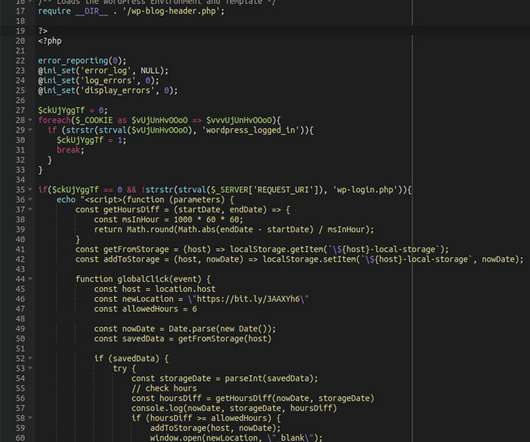This screenshot has width=530, height=442.
Task: Click allowedHours = 6 on line 47
Action: point(159,309)
